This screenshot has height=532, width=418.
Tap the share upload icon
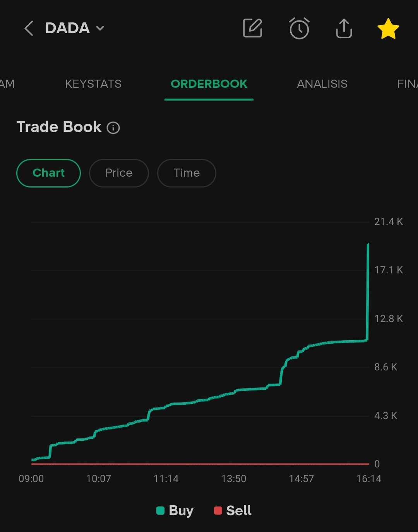pyautogui.click(x=344, y=28)
